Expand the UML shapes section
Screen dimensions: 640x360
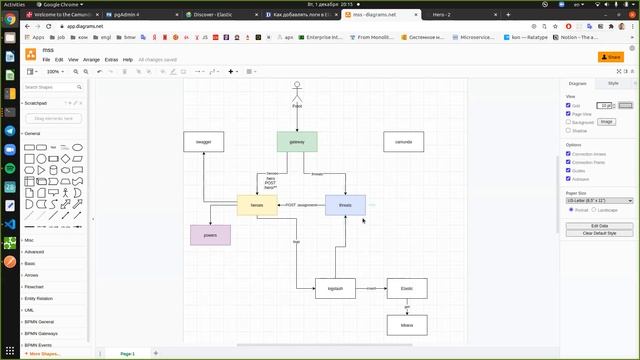point(29,310)
